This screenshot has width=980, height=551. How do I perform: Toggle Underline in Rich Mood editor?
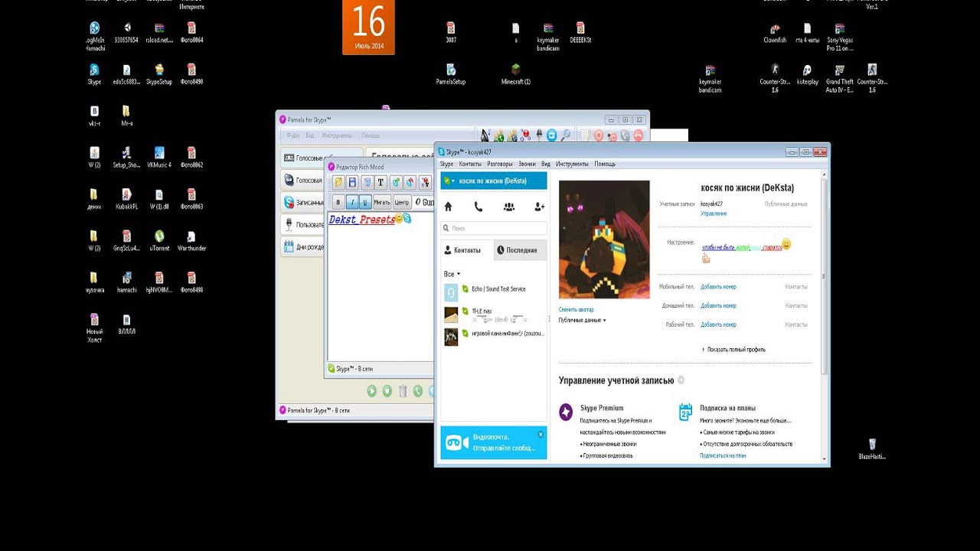pos(365,202)
